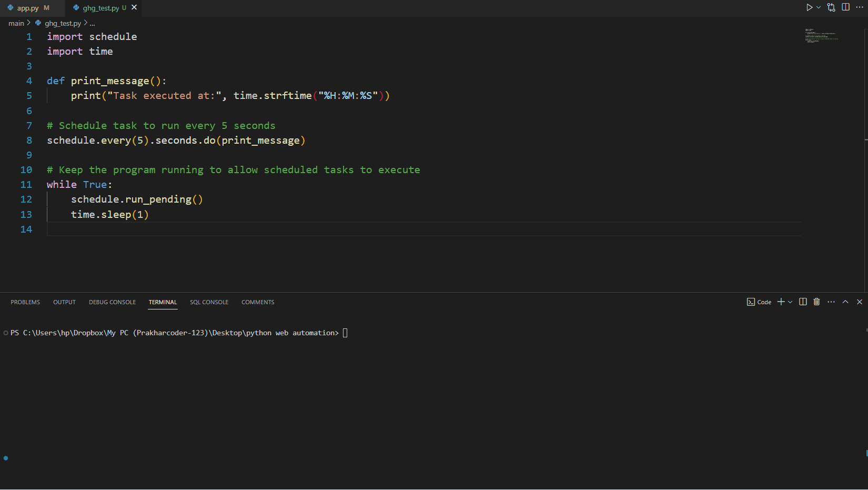Click the code minimap preview
Screen dimensions: 868x490
(x=821, y=36)
